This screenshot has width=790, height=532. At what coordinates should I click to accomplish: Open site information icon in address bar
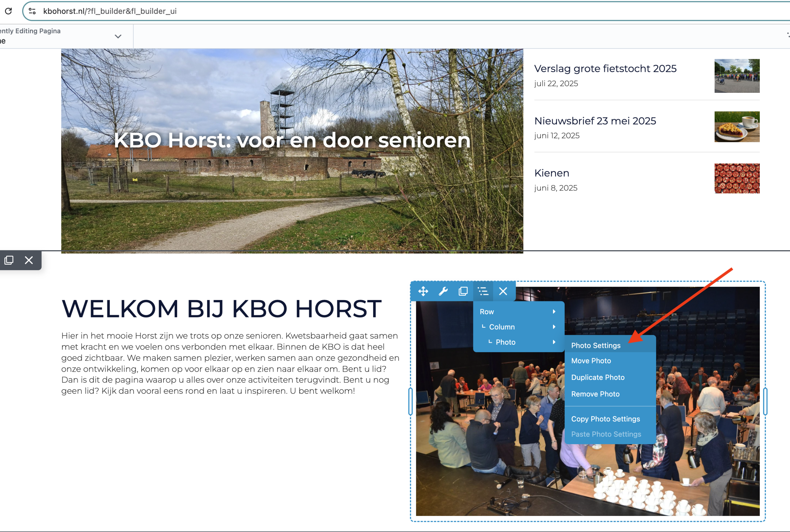click(32, 11)
